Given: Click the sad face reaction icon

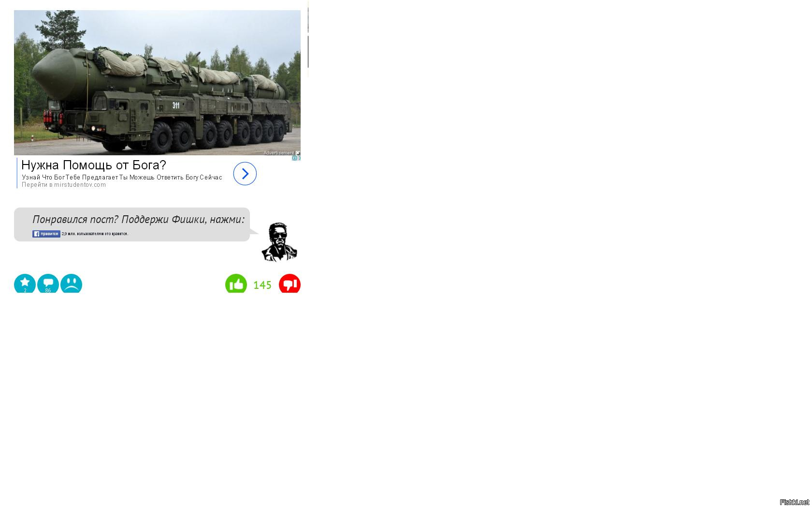Looking at the screenshot, I should [71, 284].
